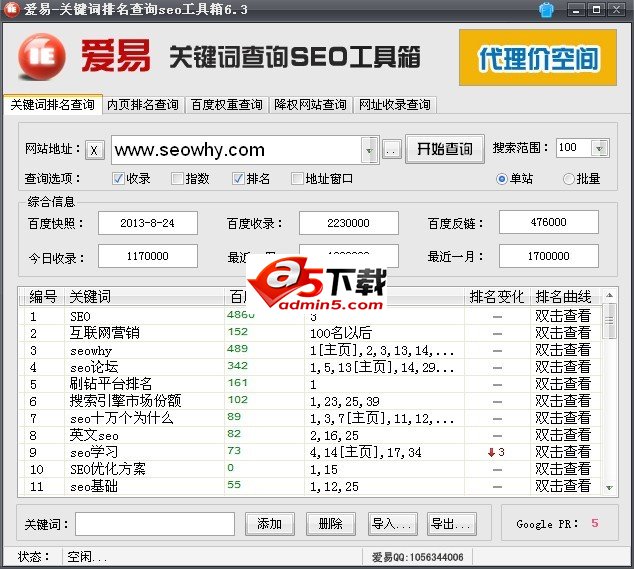
Task: Switch to 关键词排名查询 tab
Action: 53,105
